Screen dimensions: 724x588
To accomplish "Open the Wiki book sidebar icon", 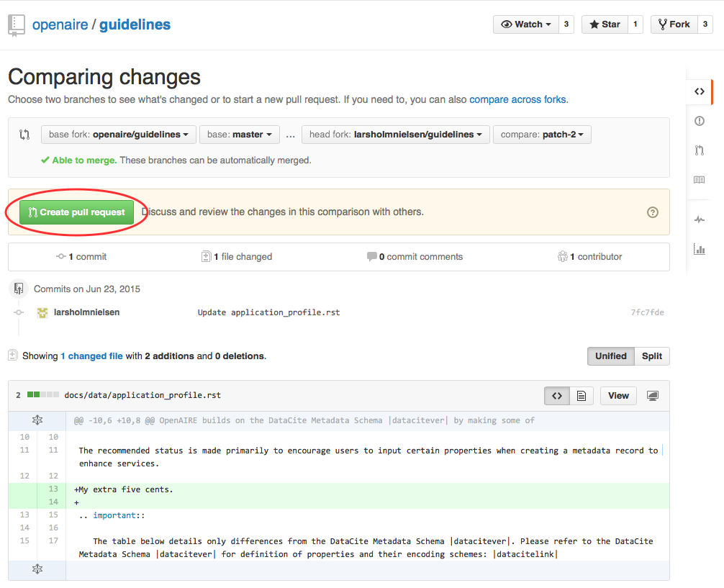I will coord(699,180).
